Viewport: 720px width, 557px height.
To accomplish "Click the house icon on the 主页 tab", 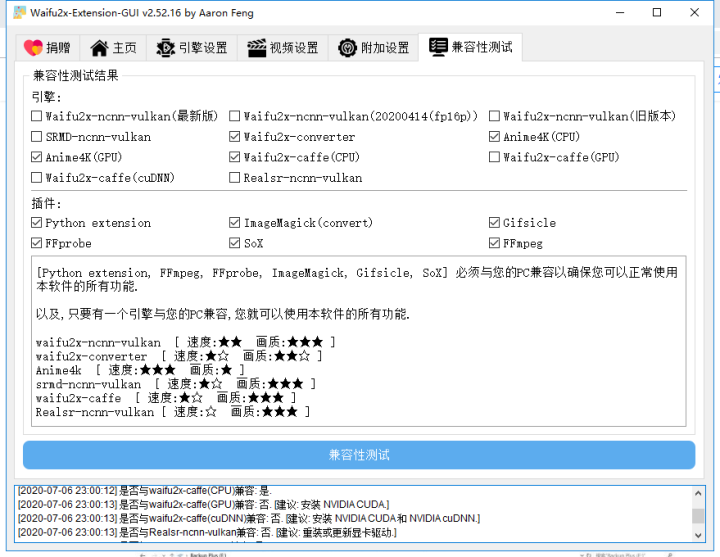I will [x=99, y=48].
